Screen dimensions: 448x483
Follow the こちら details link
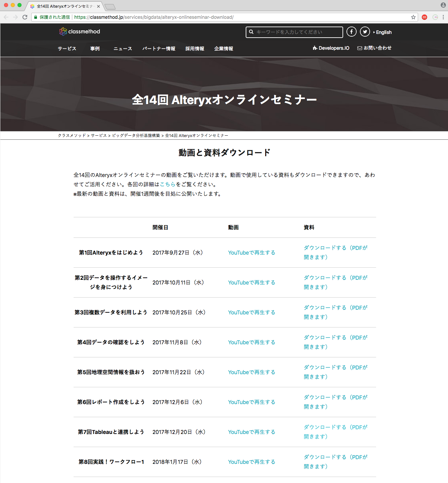[x=168, y=184]
